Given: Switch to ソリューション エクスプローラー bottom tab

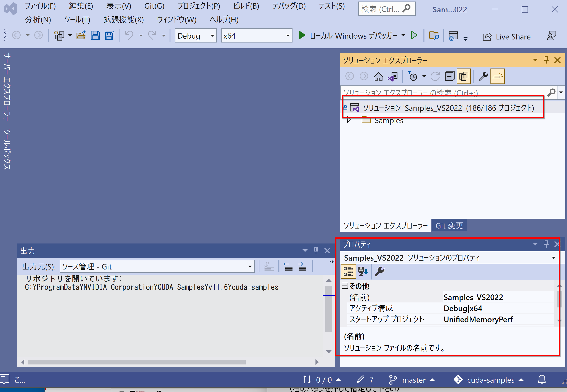Looking at the screenshot, I should tap(385, 225).
